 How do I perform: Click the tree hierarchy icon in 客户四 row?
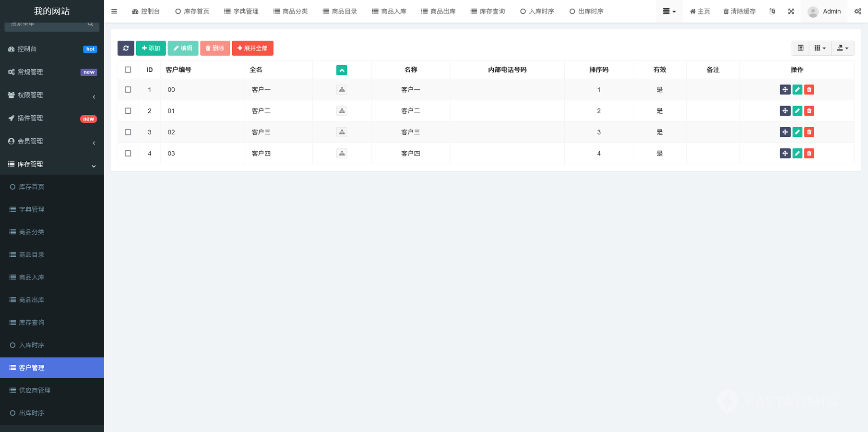342,154
